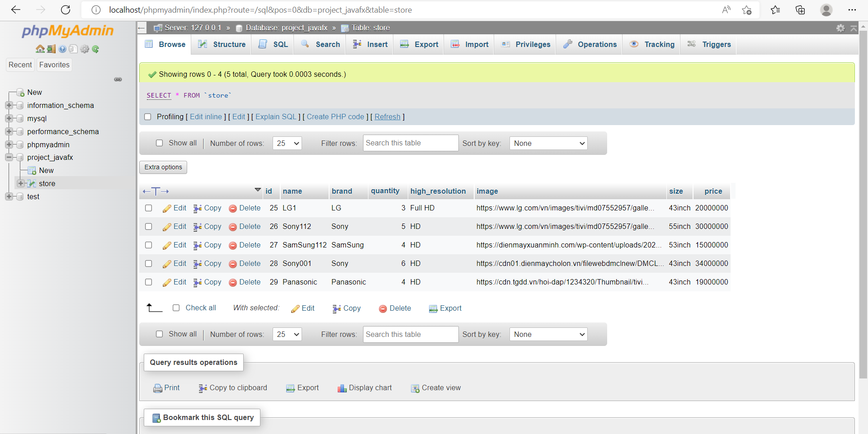The image size is (868, 434).
Task: Click the Extra options button
Action: 163,167
